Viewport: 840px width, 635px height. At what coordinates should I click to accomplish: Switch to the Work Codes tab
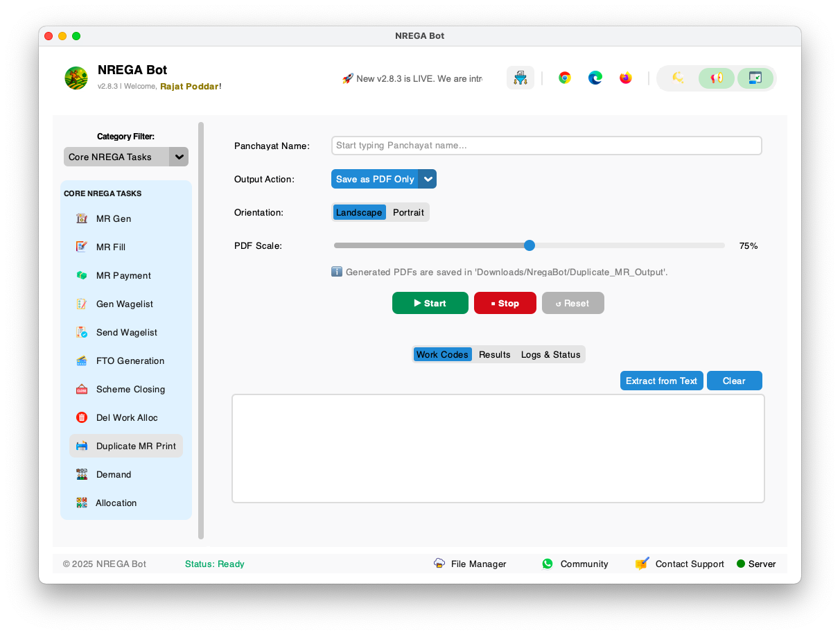[x=442, y=354]
